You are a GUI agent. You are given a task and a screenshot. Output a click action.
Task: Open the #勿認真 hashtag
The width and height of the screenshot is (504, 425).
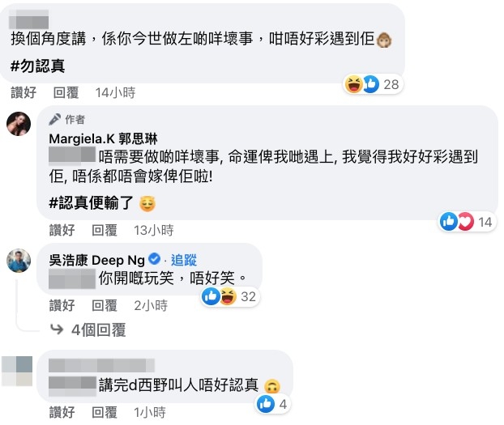click(x=37, y=66)
